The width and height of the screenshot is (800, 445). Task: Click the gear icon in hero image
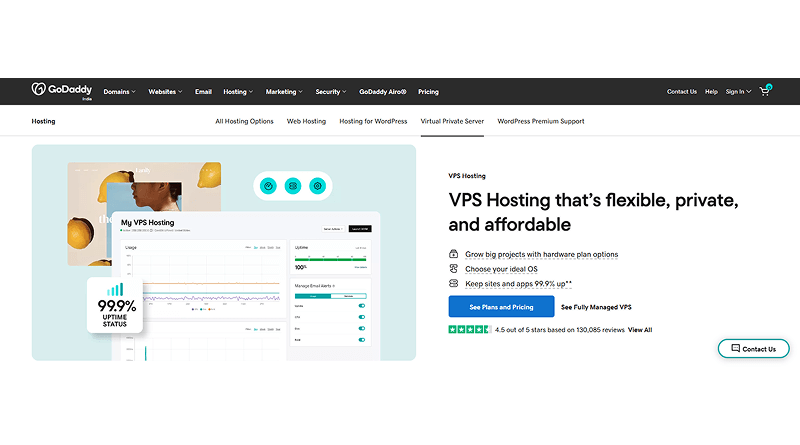(318, 185)
